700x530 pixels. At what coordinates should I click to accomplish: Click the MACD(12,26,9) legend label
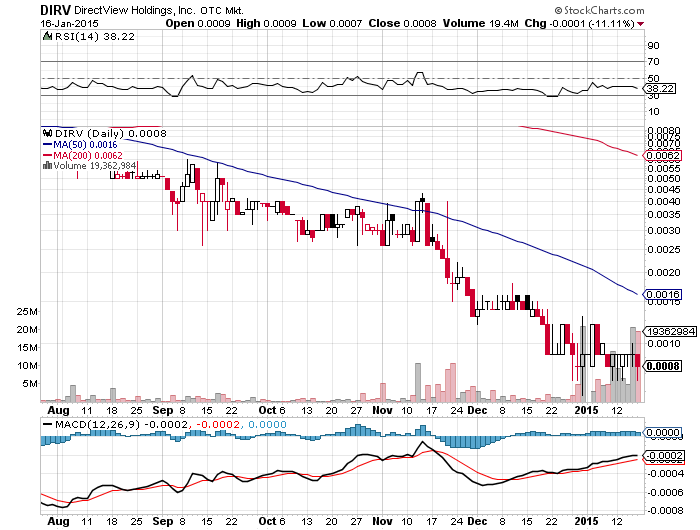tap(97, 424)
